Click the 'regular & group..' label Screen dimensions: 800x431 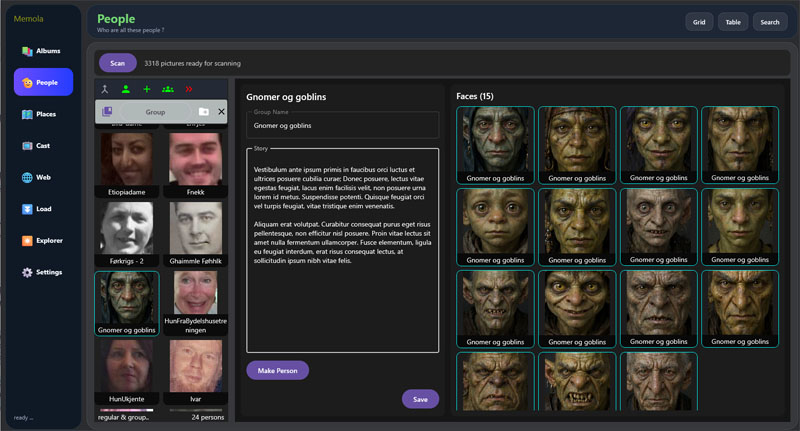123,417
